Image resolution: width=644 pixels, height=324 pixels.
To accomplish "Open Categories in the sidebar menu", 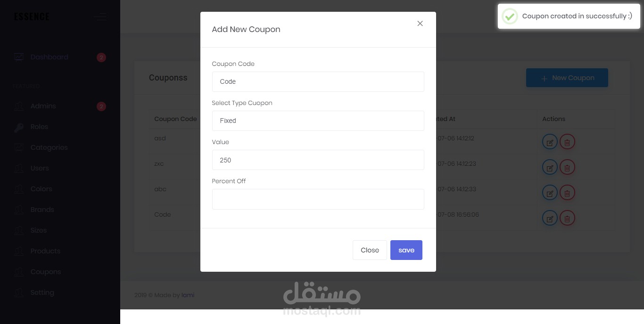I will click(x=49, y=147).
